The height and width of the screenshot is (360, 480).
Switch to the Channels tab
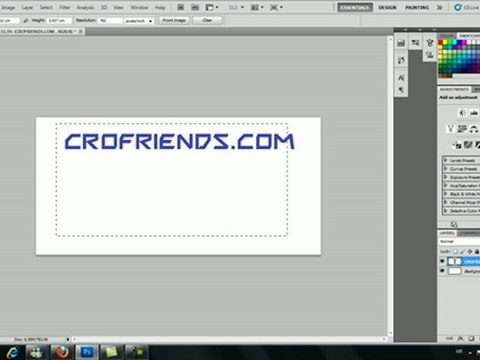469,233
